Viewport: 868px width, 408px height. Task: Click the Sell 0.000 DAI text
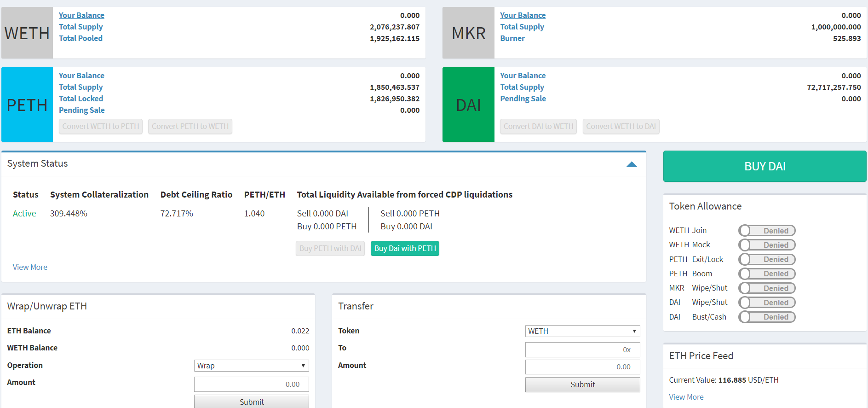coord(322,214)
